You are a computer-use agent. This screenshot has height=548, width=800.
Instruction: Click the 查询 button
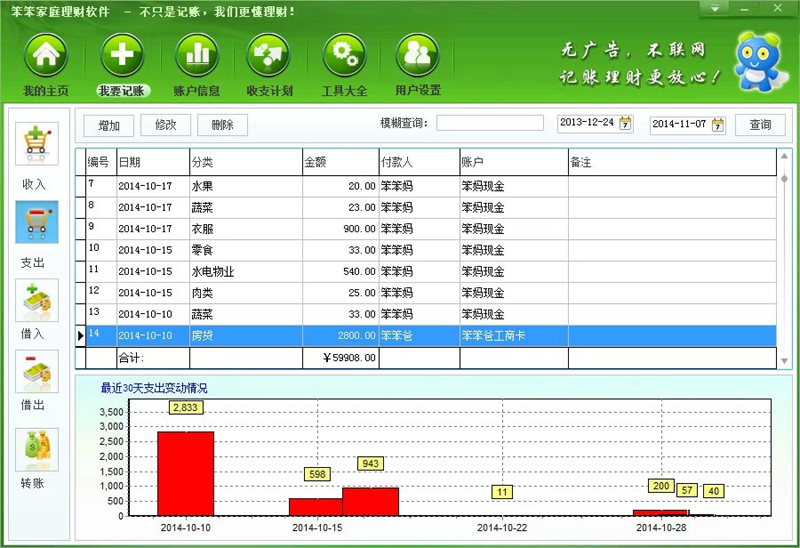[x=760, y=125]
